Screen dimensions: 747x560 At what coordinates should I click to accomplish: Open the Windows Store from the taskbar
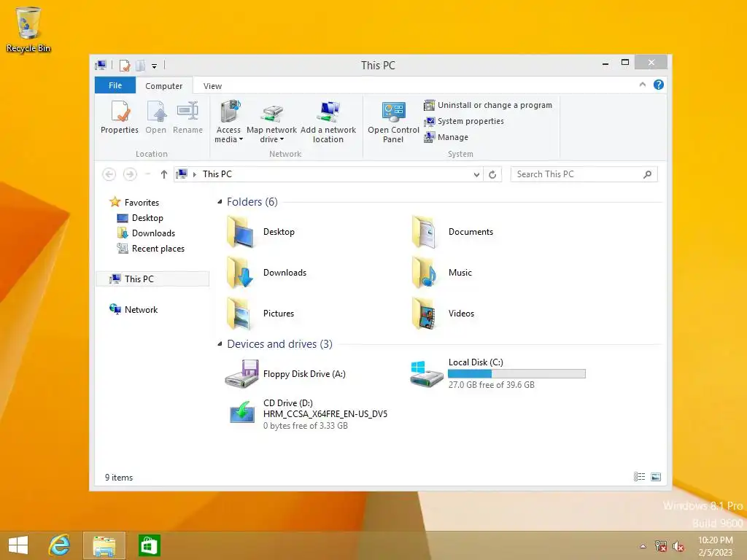click(x=149, y=545)
